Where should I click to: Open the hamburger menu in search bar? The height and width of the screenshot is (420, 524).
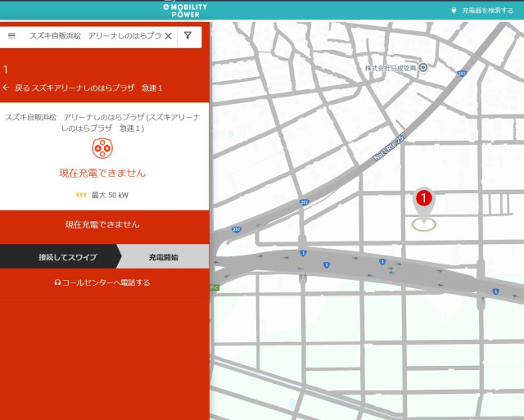coord(11,36)
